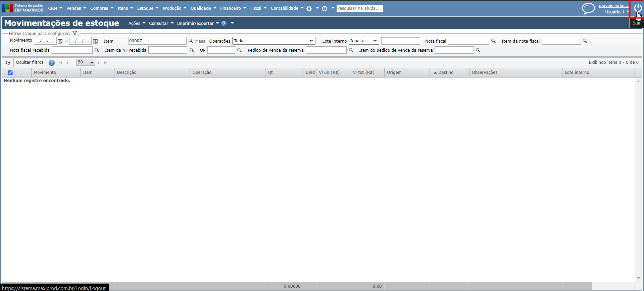The width and height of the screenshot is (644, 291).
Task: Open the help circle icon in top navigation
Action: pyautogui.click(x=325, y=9)
